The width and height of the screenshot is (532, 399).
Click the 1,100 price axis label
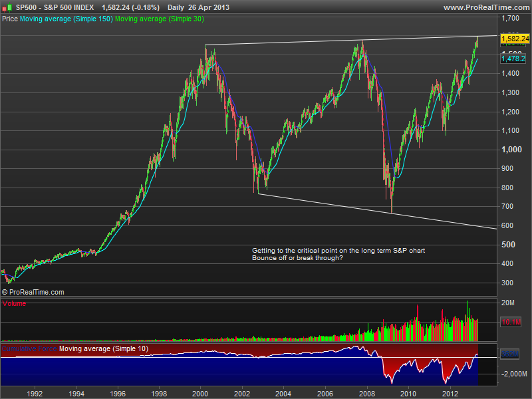pos(510,130)
